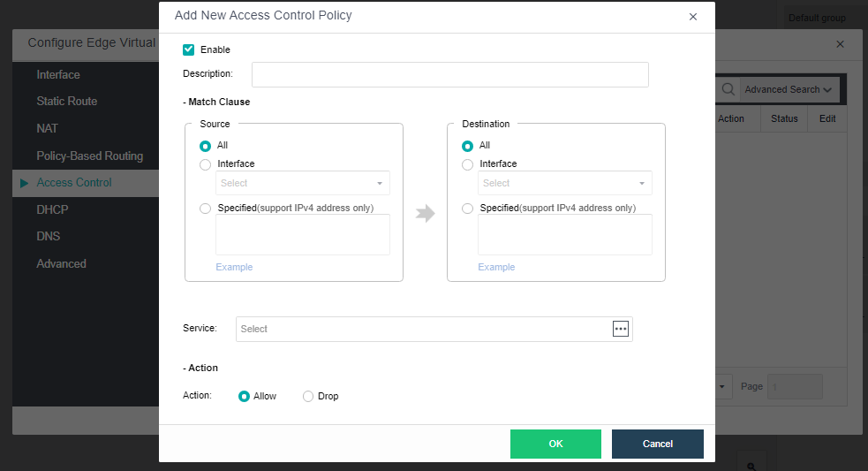
Task: Open the Policy-Based Routing section
Action: (x=89, y=156)
